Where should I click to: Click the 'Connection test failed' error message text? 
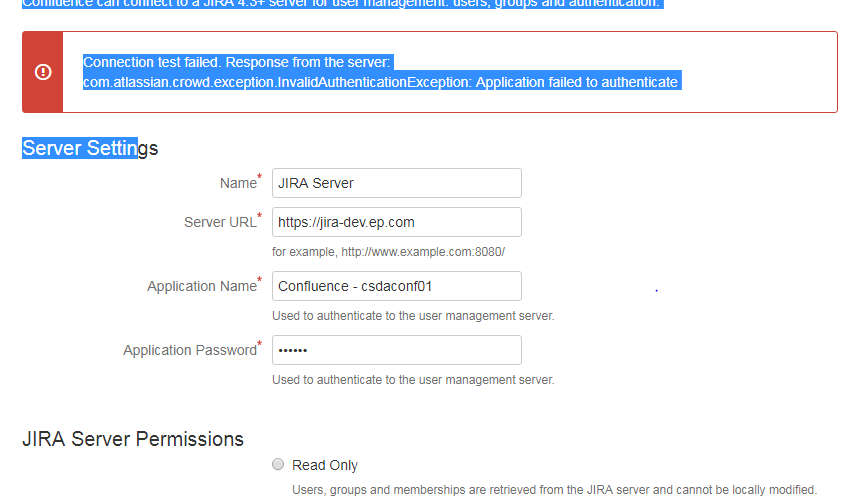[x=237, y=63]
